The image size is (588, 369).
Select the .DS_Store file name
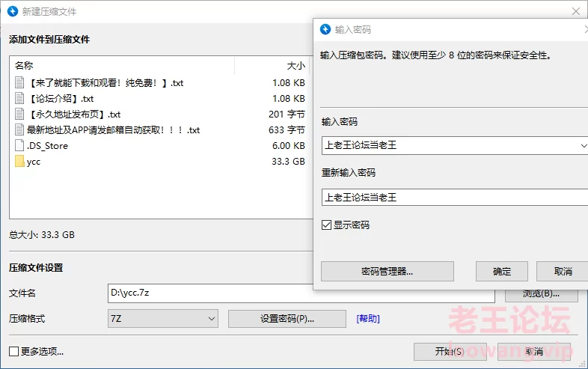(x=48, y=146)
